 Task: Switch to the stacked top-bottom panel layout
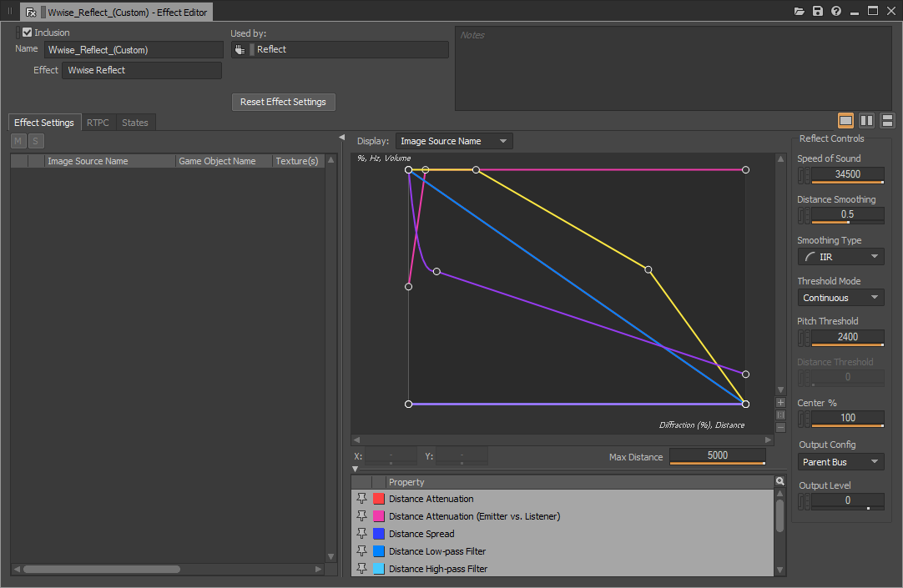point(887,120)
